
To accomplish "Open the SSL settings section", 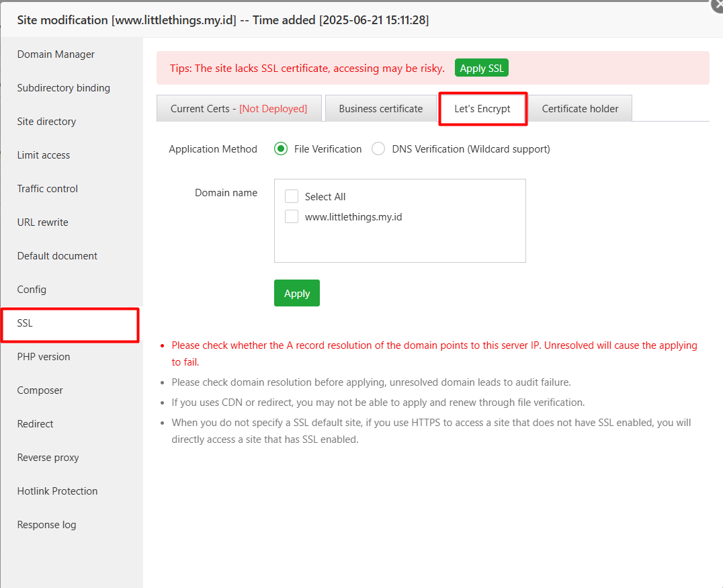I will (x=24, y=323).
